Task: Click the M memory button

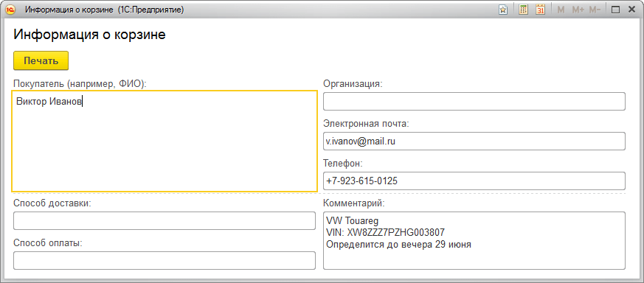Action: [561, 10]
